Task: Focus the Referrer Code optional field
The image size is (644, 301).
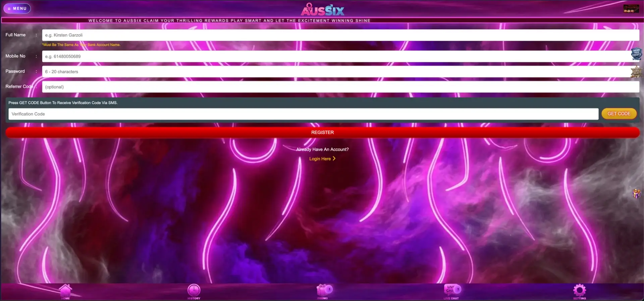Action: click(340, 87)
